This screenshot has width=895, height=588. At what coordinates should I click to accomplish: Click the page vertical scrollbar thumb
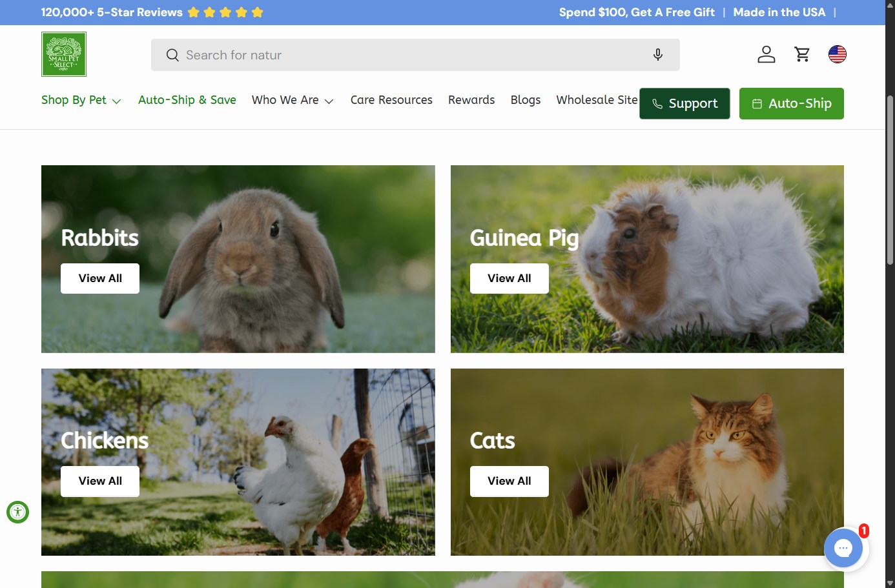tap(890, 181)
